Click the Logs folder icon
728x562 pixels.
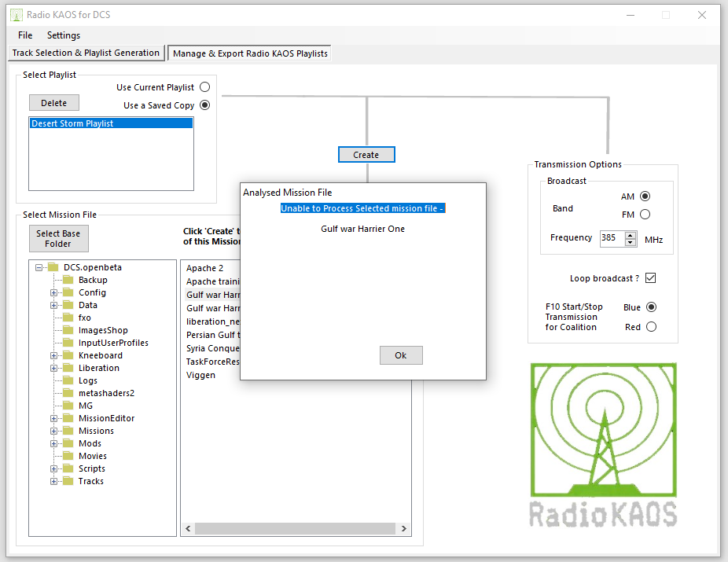[68, 380]
